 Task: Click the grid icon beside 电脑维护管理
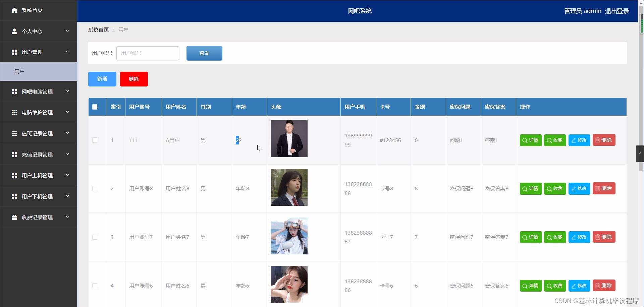pyautogui.click(x=14, y=112)
